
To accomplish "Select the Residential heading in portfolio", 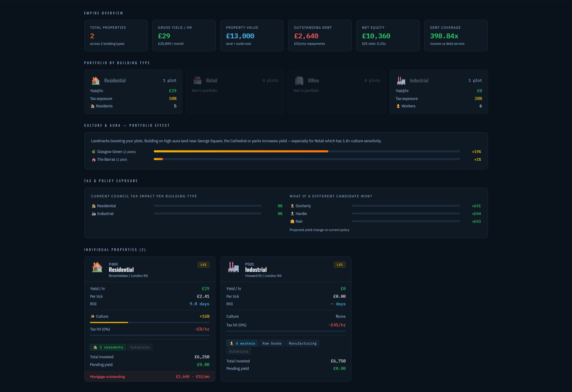I will click(115, 80).
